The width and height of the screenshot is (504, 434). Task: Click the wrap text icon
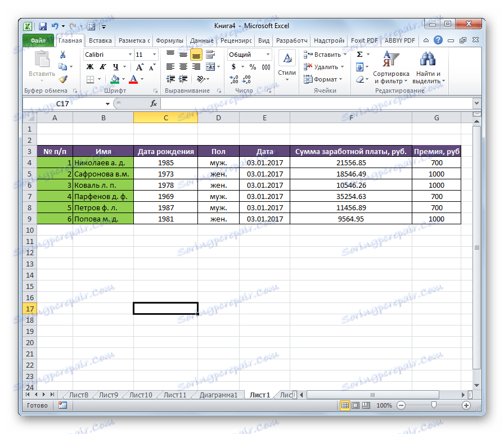click(210, 55)
